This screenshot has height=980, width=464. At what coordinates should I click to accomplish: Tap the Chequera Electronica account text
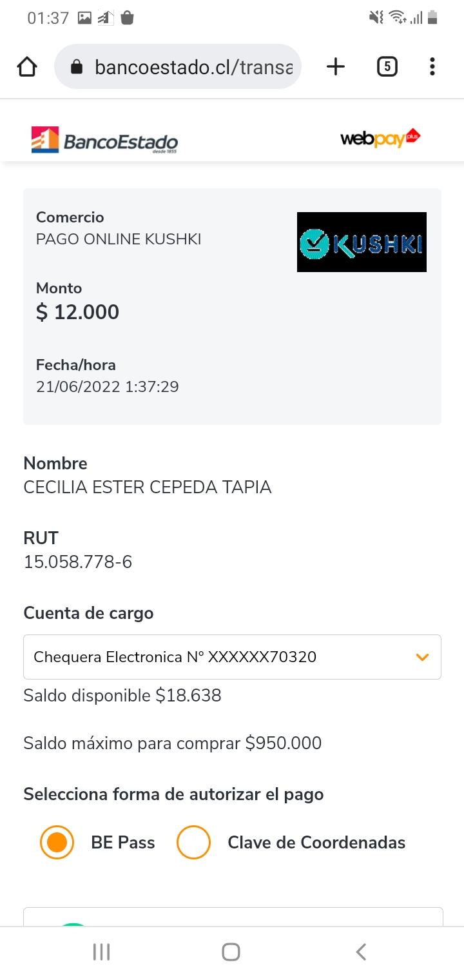175,657
